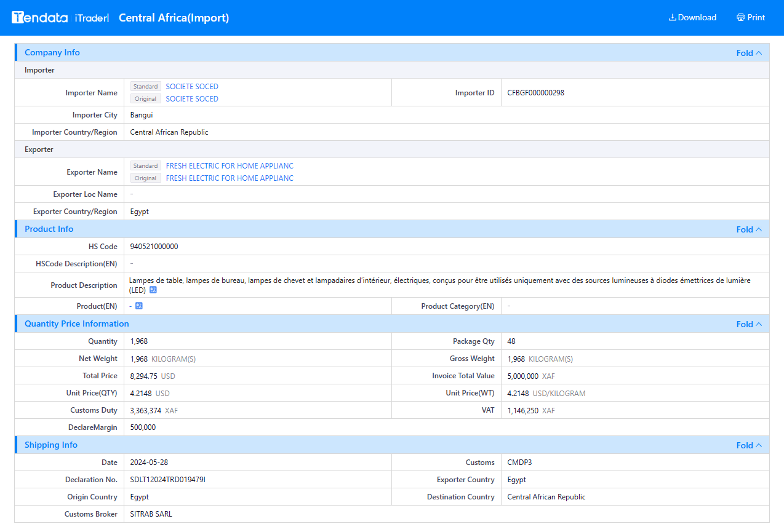784x532 pixels.
Task: Click the Print button
Action: (x=751, y=17)
